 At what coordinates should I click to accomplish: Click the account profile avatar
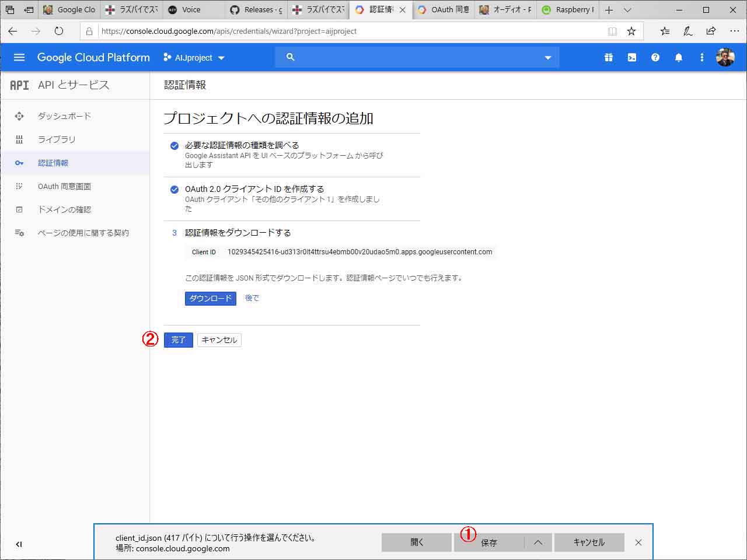pos(725,57)
